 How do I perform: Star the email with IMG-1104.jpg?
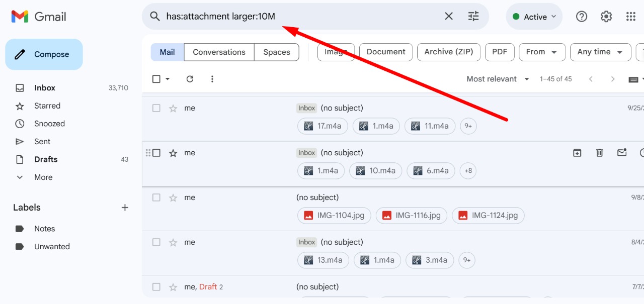[x=173, y=197]
